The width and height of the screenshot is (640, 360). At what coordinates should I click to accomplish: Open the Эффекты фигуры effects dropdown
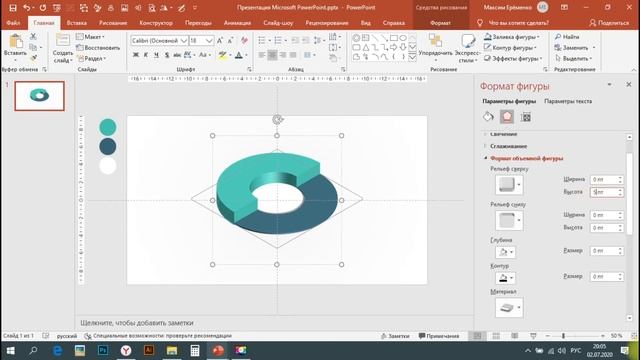click(513, 58)
